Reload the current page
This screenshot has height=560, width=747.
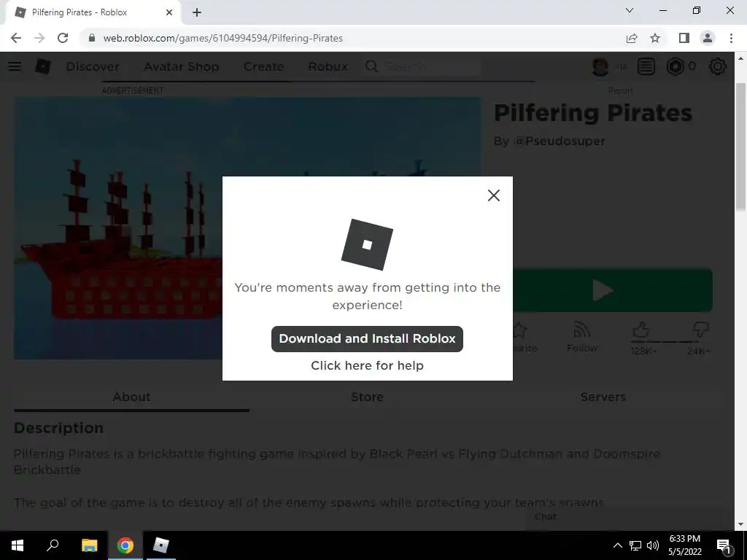63,38
